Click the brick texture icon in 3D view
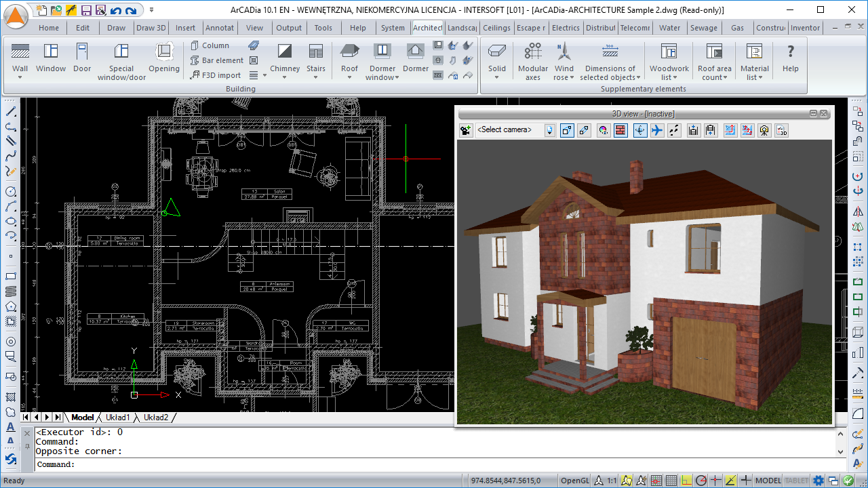 620,130
